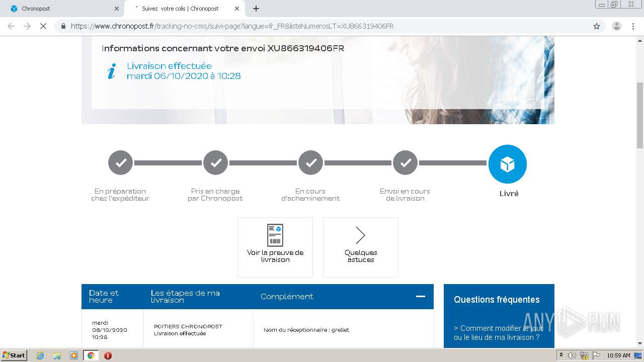Viewport: 644px width, 362px height.
Task: Click the Informations concernant votre envoi heading
Action: [223, 48]
